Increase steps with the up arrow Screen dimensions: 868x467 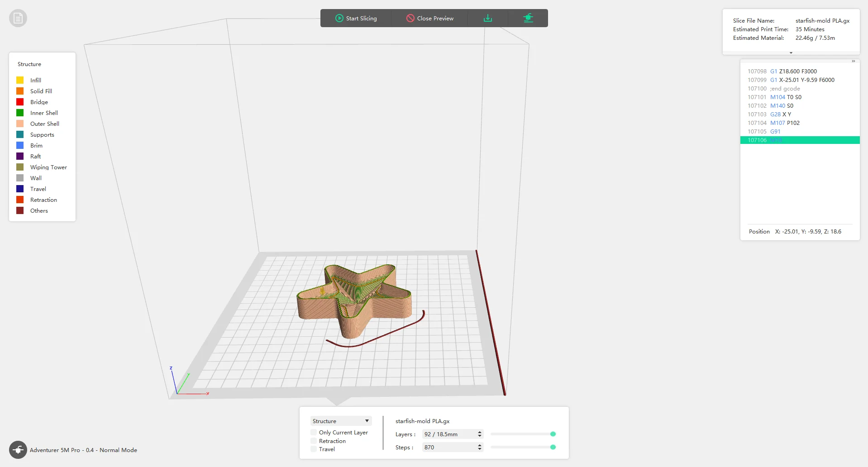(480, 445)
